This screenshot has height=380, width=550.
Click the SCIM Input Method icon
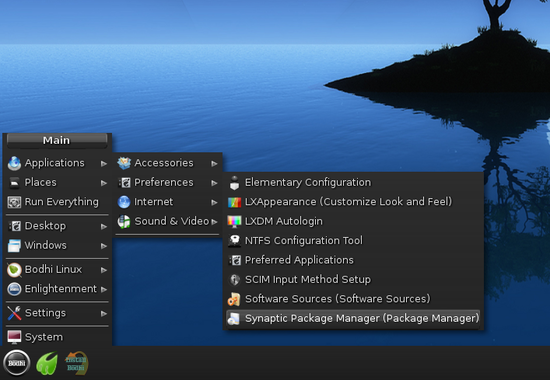pos(234,280)
